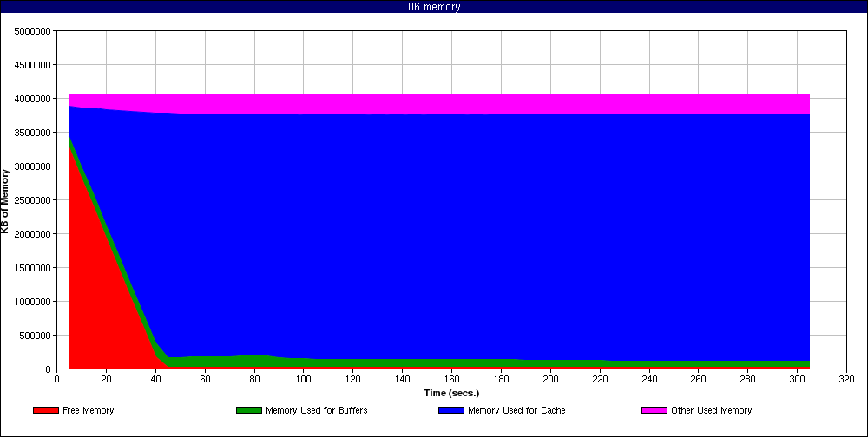Click the green Memory Used for Buffers swatch

click(x=249, y=410)
